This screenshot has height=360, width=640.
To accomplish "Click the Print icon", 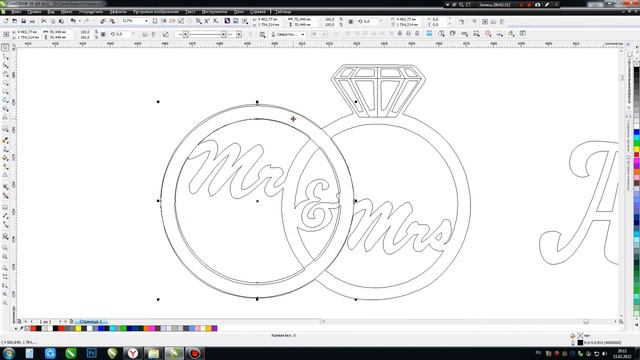I will 33,21.
